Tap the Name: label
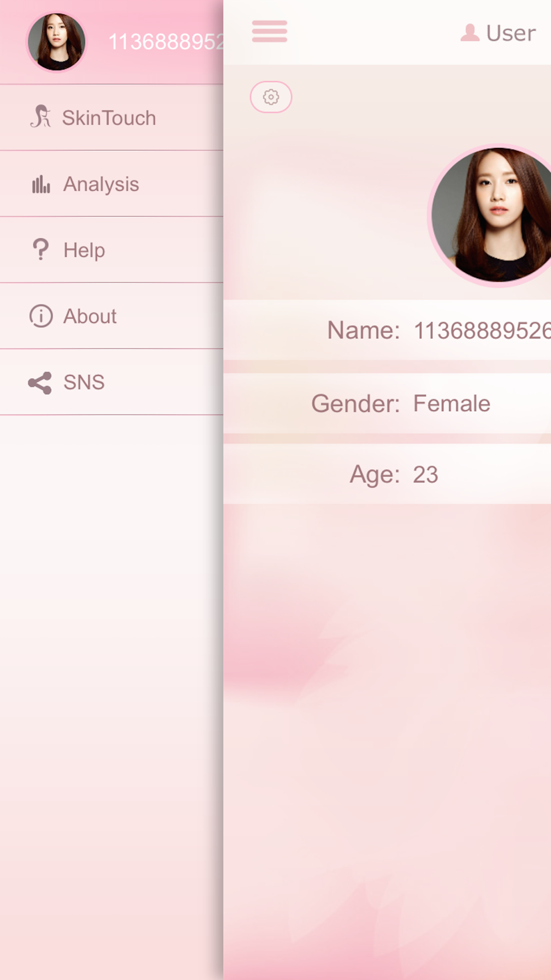 [364, 331]
